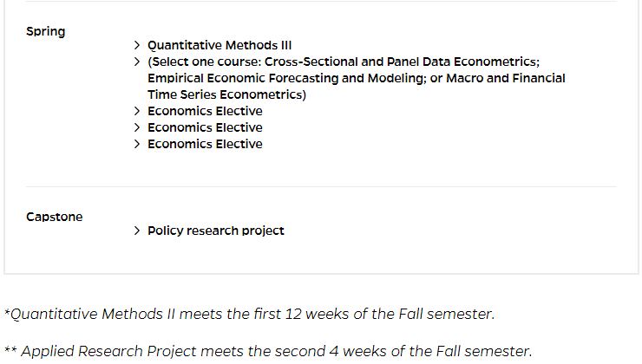Click the chevron beside first Economics Elective
Screen dimensions: 642x364
(x=137, y=111)
